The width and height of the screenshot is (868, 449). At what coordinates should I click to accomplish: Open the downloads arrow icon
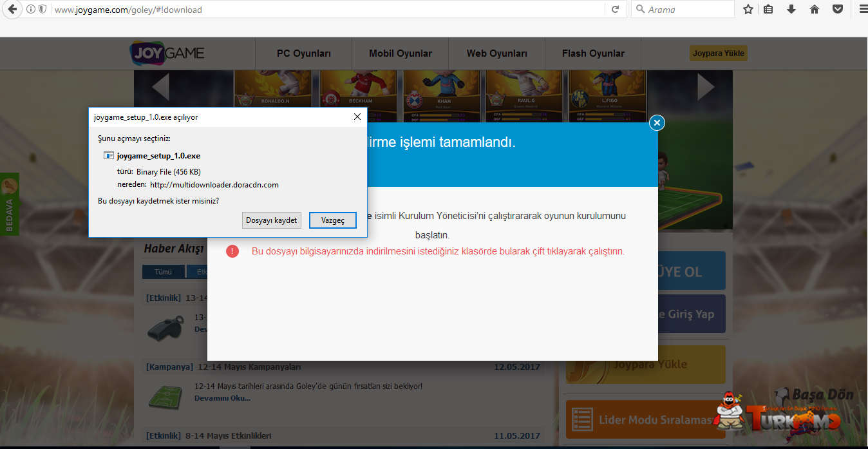pos(791,10)
